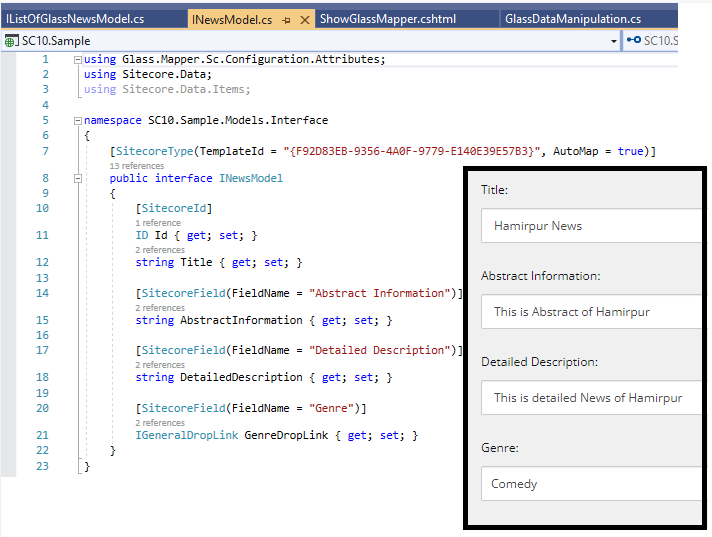Screen dimensions: 712x537
Task: Show the 13 references for INewsModel
Action: click(137, 166)
